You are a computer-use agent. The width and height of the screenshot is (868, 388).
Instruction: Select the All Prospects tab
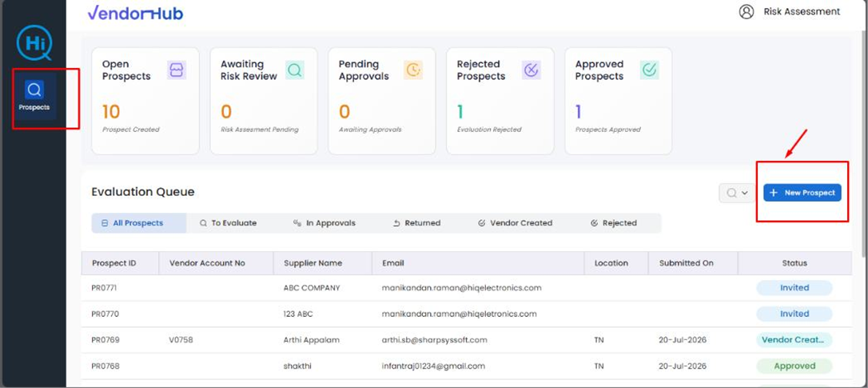(x=139, y=223)
